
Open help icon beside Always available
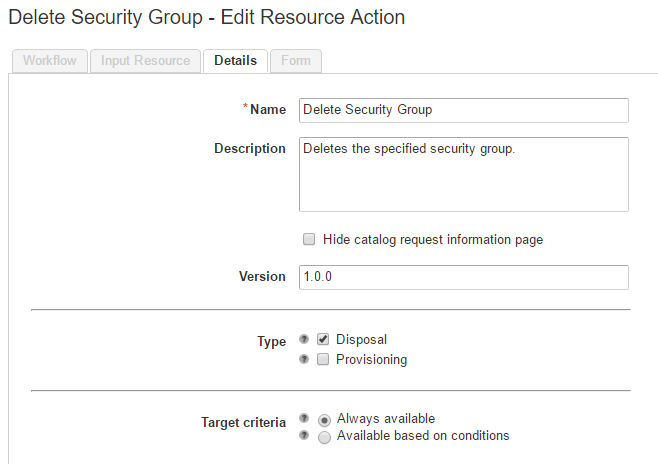pyautogui.click(x=304, y=418)
